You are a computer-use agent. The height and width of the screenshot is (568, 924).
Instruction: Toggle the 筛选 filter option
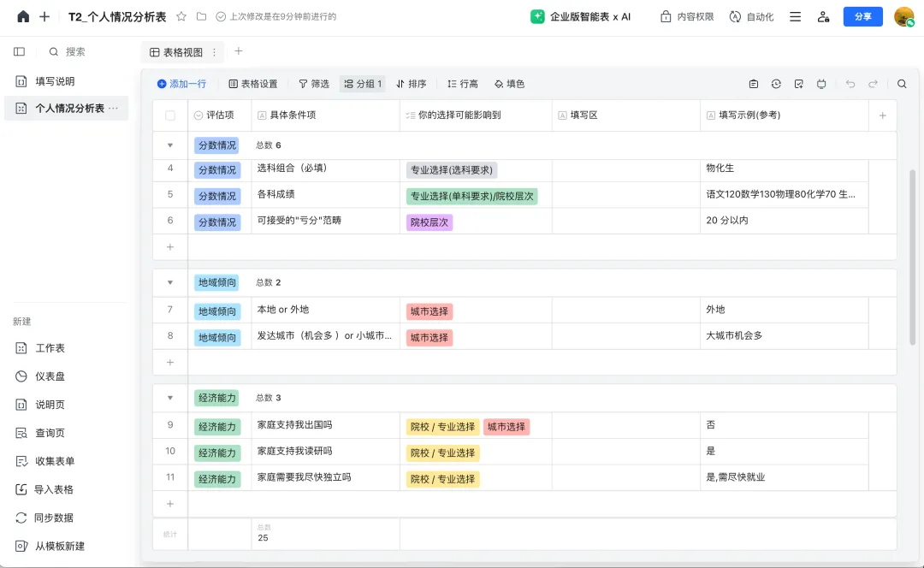point(313,84)
